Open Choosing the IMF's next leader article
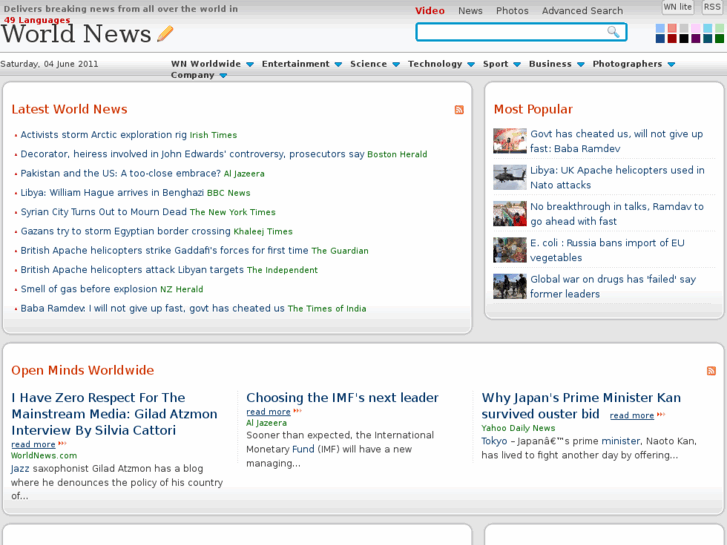This screenshot has height=545, width=727. [342, 398]
